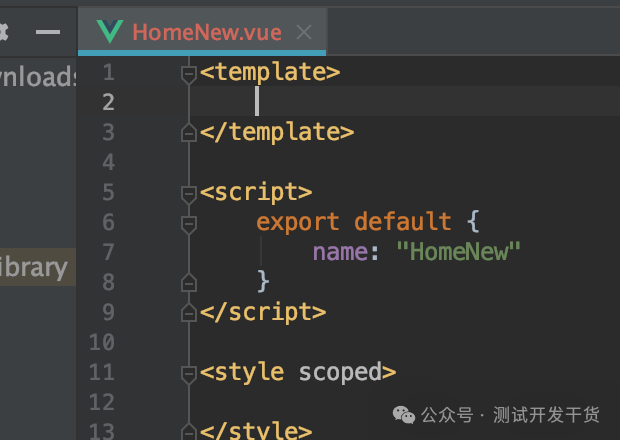Place cursor on the opening template tag
The height and width of the screenshot is (440, 620).
pos(270,72)
